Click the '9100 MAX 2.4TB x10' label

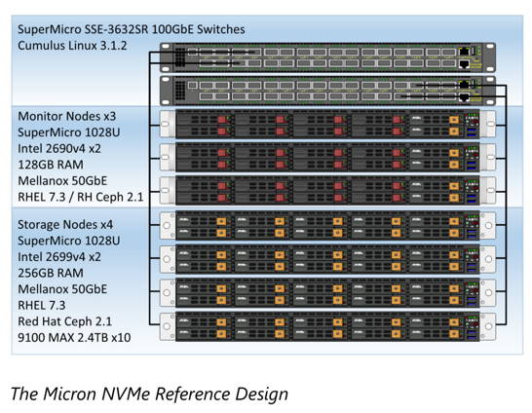(x=74, y=338)
